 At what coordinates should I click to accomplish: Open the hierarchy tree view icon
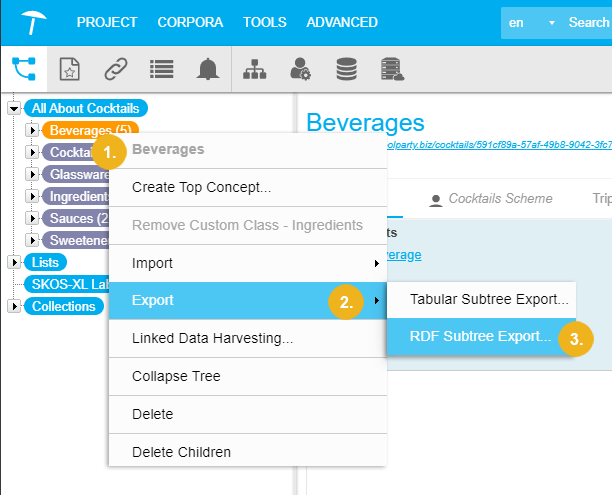coord(22,68)
